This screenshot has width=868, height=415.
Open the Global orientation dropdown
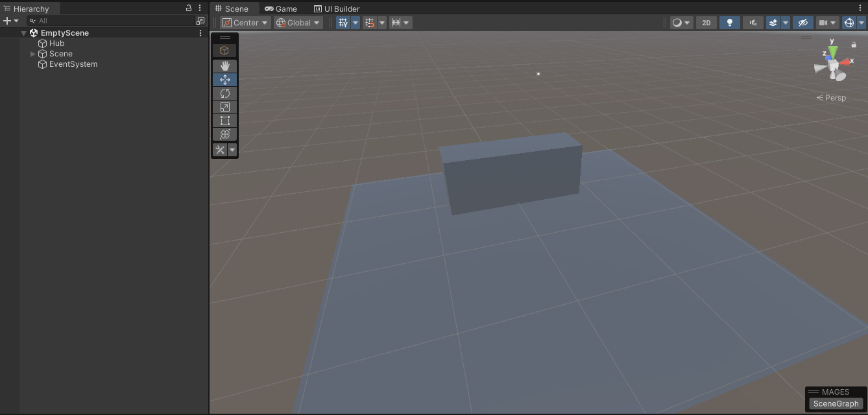pyautogui.click(x=298, y=22)
